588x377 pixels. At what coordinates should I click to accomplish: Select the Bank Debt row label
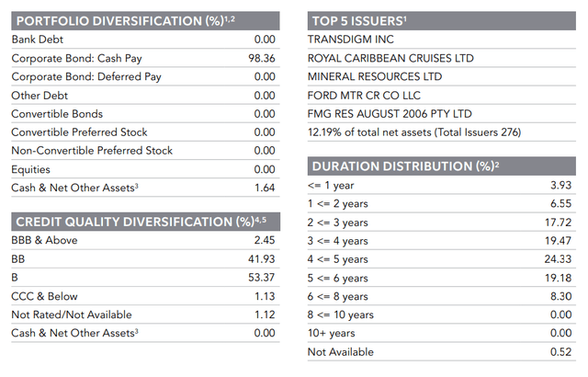[x=37, y=40]
